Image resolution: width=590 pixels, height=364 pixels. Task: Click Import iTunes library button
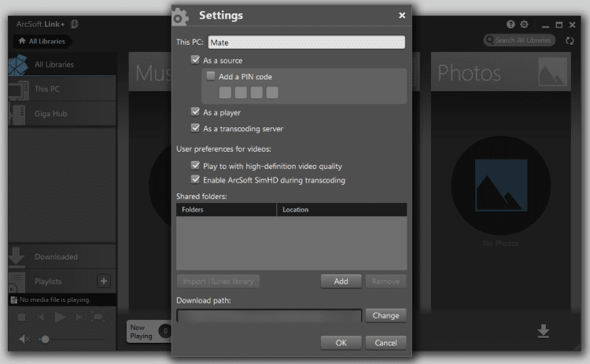[x=218, y=281]
